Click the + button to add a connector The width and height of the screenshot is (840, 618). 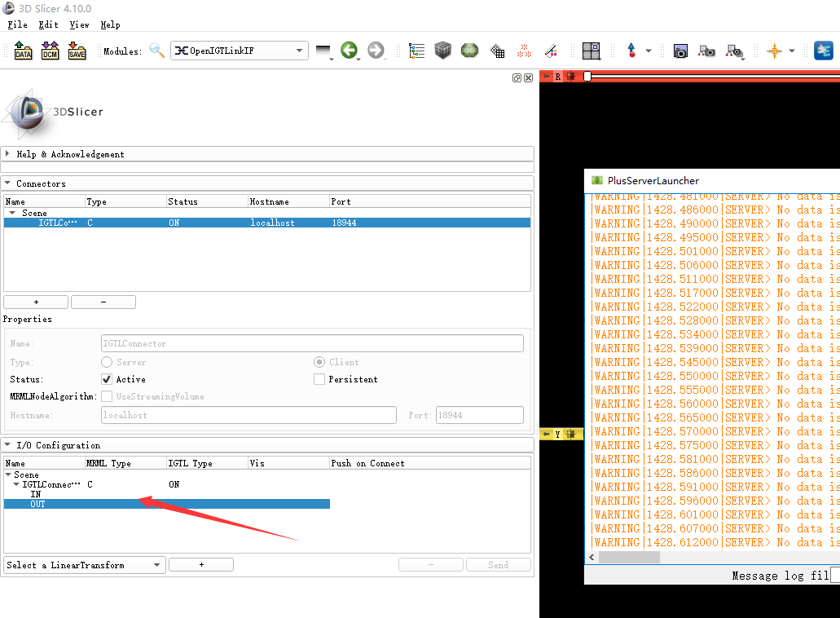point(36,301)
